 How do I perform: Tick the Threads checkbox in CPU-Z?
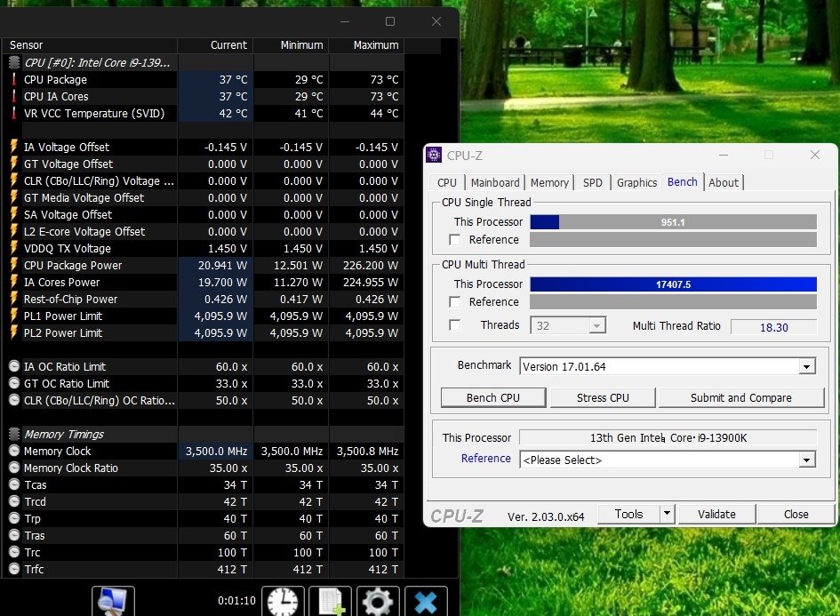(x=455, y=325)
